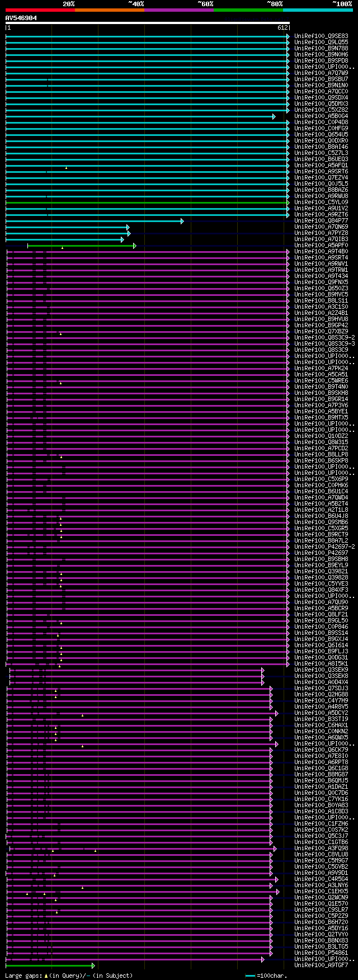Image resolution: width=358 pixels, height=980 pixels.
Task: Select the UniRef100_Q3SEK9 label
Action: click(x=321, y=670)
